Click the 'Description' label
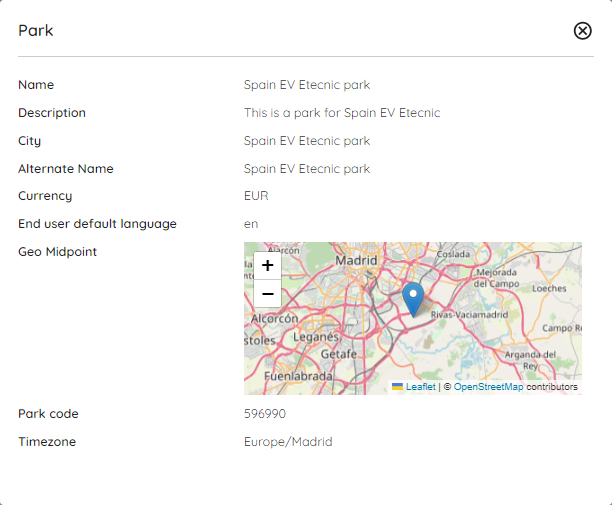 52,113
